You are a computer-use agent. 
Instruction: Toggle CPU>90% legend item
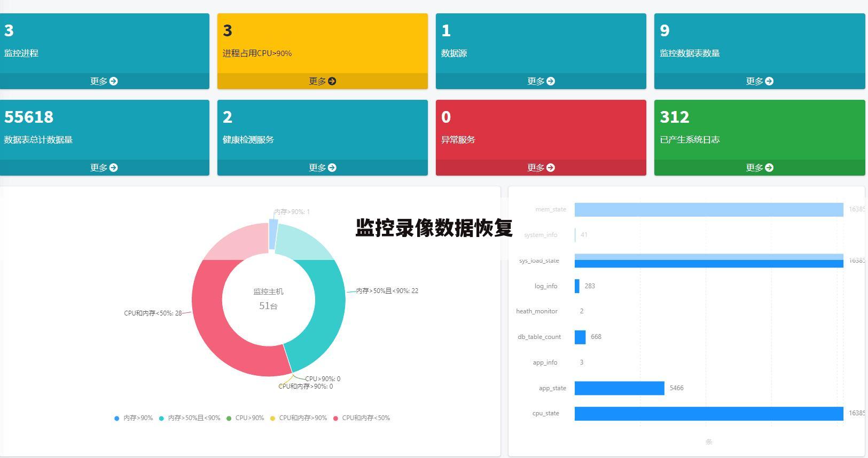pos(245,418)
